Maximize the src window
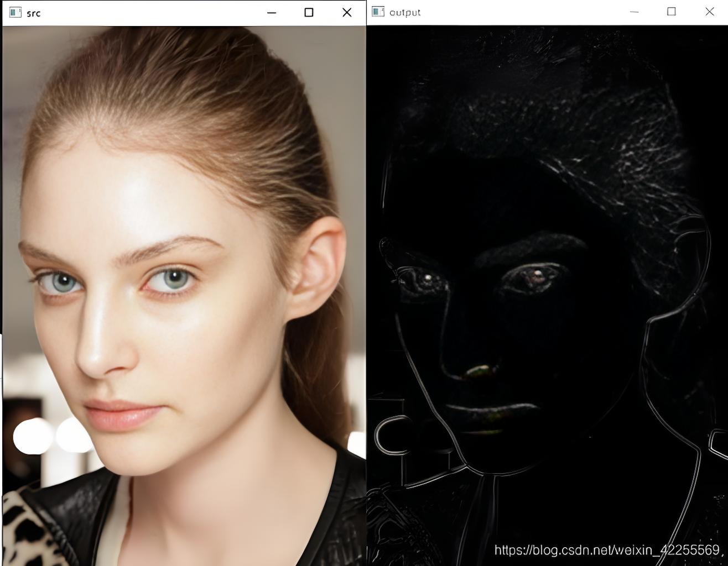Viewport: 728px width, 566px height. 309,13
